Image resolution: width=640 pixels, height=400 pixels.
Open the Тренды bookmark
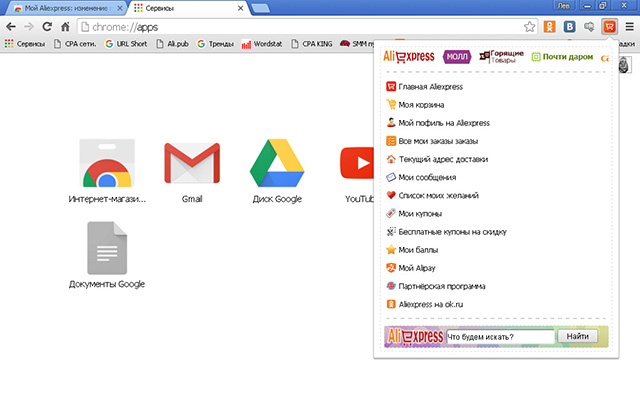click(x=216, y=44)
